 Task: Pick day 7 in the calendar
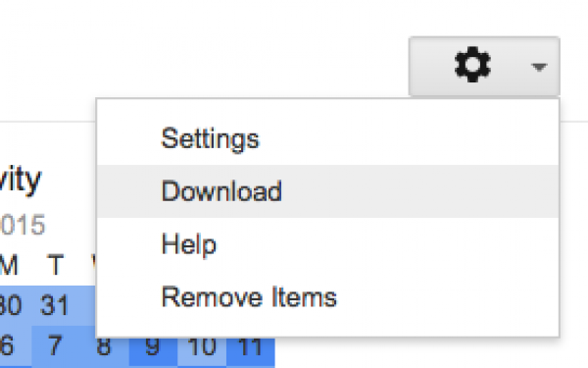[56, 345]
